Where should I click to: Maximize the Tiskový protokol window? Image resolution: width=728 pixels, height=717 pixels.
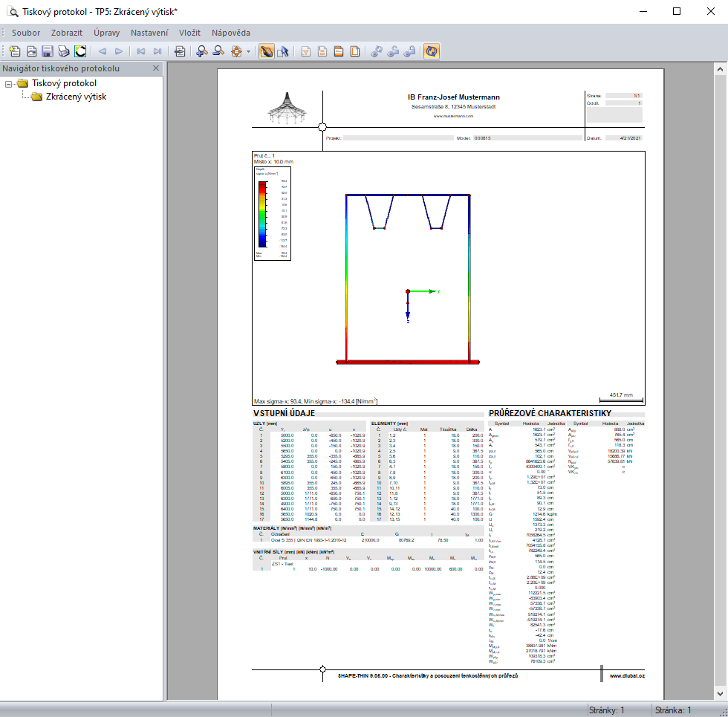point(677,12)
